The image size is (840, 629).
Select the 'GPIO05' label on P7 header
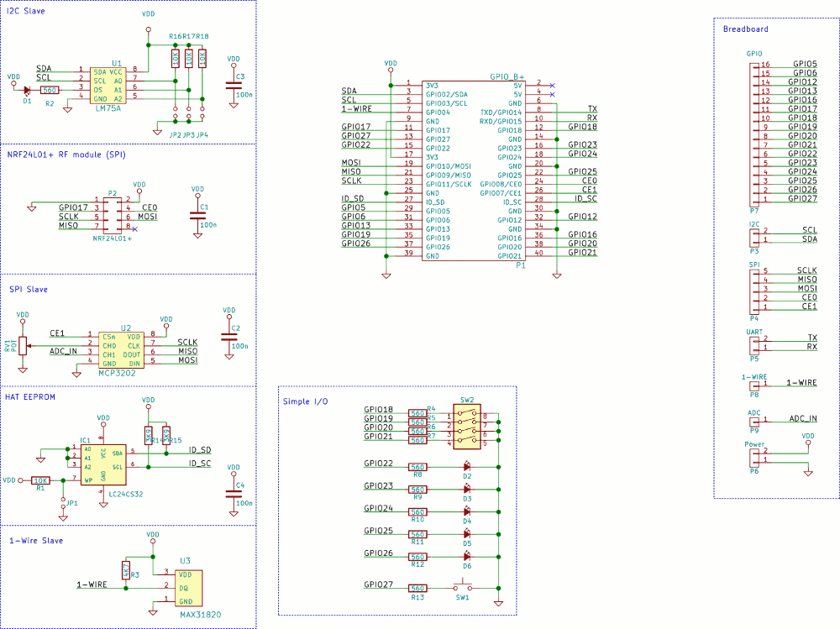click(x=806, y=64)
